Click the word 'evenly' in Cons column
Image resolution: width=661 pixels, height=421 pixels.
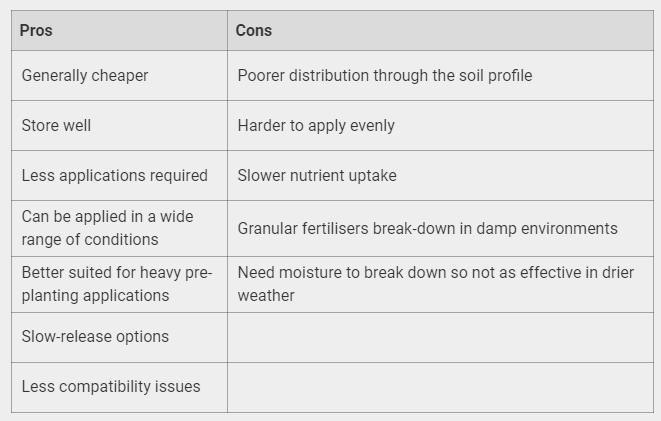click(x=372, y=126)
